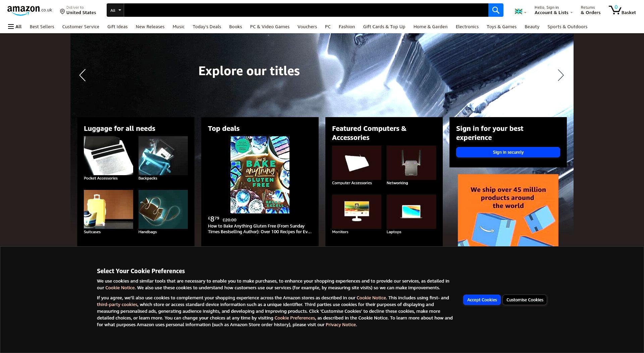The image size is (644, 353).
Task: Open the PC nav item
Action: point(328,27)
